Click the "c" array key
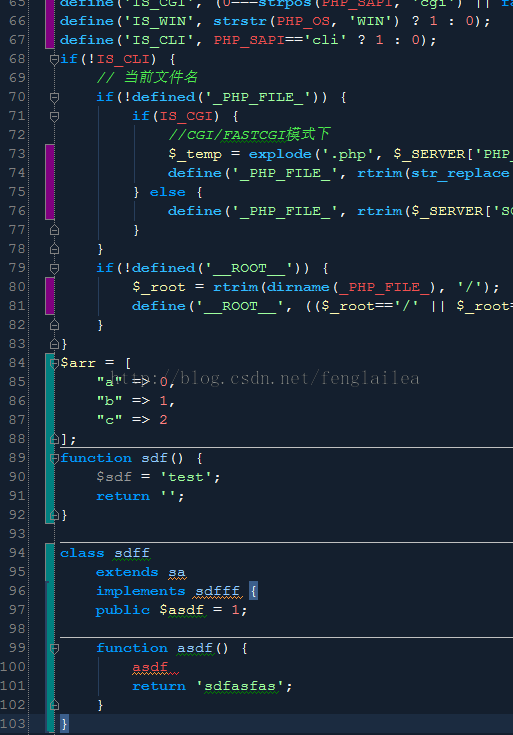 click(x=110, y=420)
